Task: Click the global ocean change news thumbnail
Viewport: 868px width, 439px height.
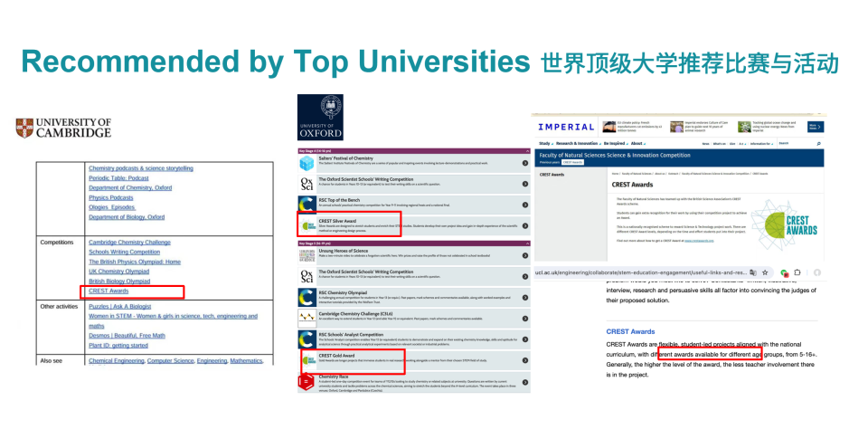Action: (744, 127)
